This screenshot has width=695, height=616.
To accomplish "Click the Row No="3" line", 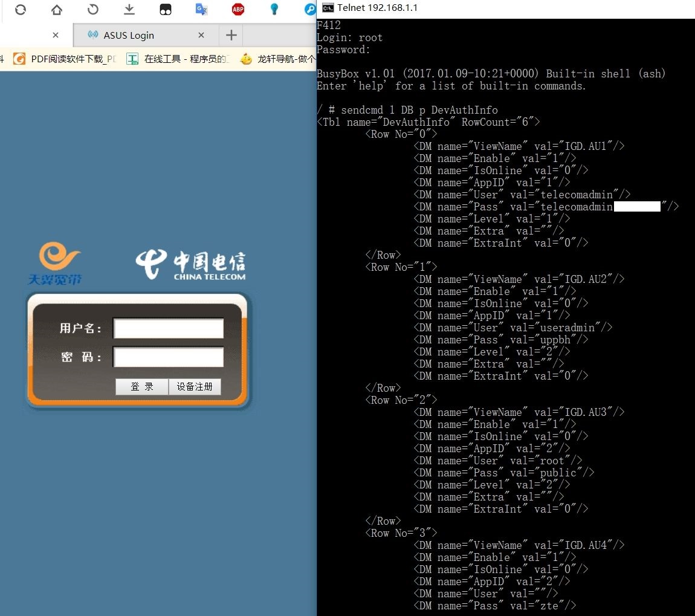I will click(401, 533).
